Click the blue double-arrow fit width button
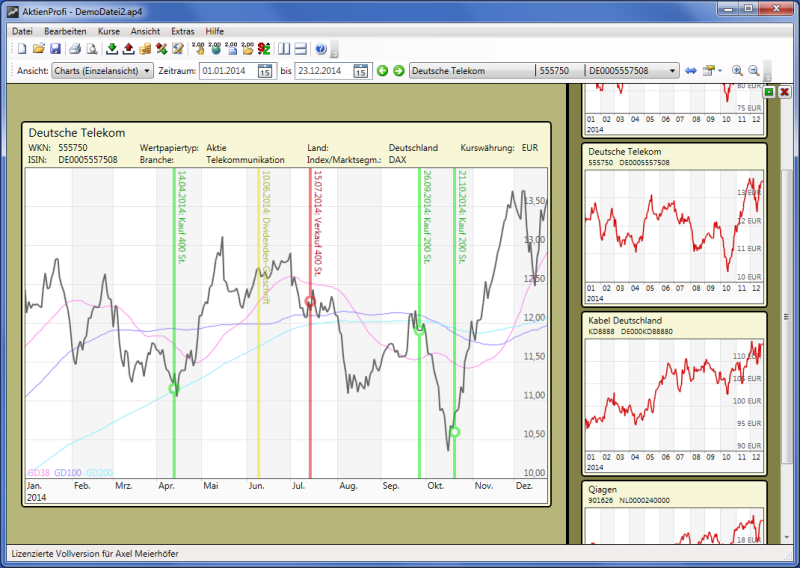This screenshot has height=568, width=800. (x=690, y=71)
